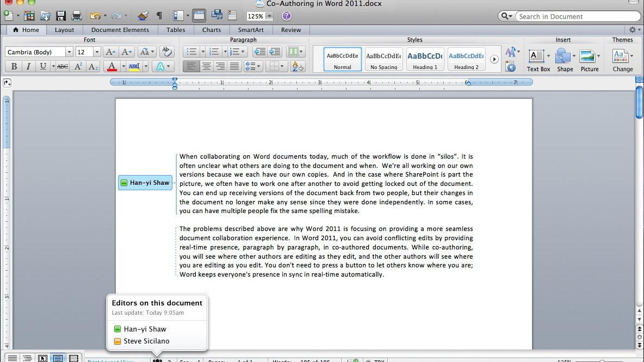Open the font color dropdown arrow
This screenshot has height=362, width=644.
coord(123,66)
